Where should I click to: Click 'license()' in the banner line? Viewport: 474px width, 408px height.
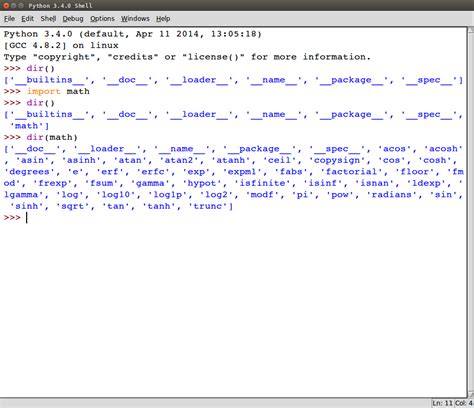coord(213,57)
